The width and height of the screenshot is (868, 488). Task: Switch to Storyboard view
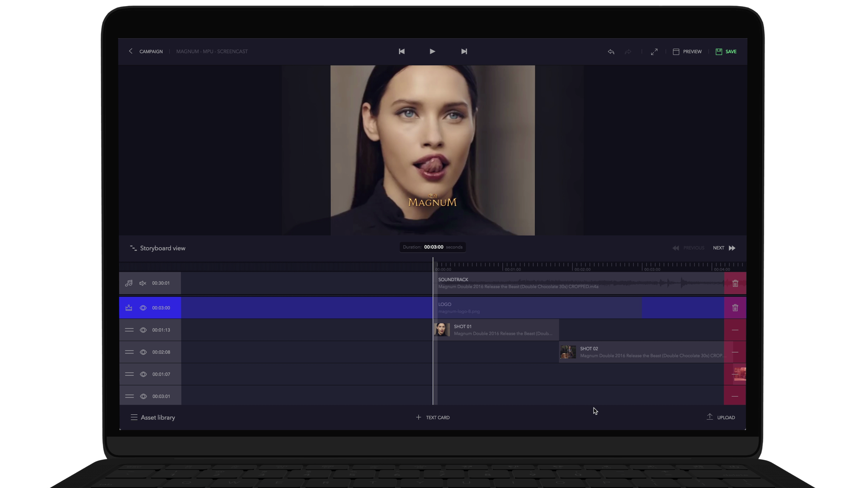pos(158,248)
